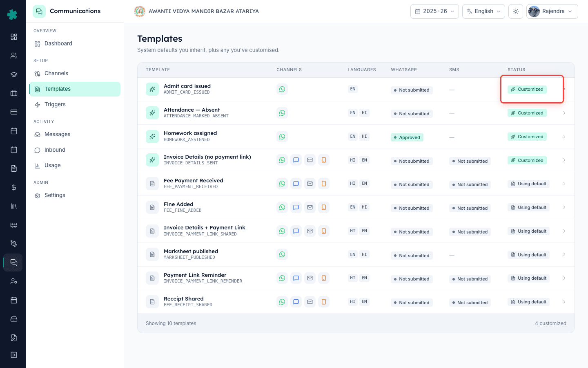Open Usage under Activity

click(75, 166)
